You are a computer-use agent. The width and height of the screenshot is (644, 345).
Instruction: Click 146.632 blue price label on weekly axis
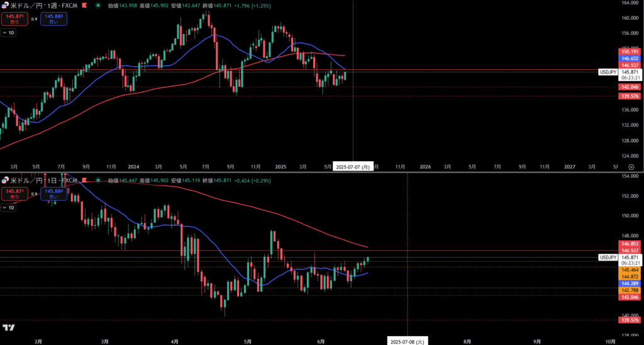(630, 59)
